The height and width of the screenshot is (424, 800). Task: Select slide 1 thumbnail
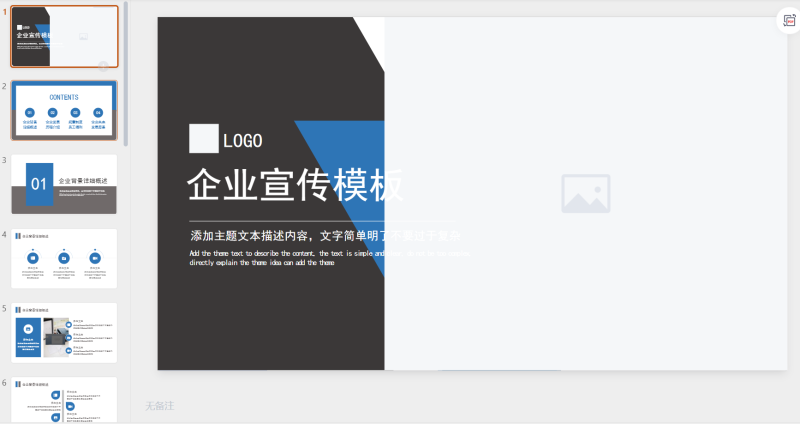point(64,37)
